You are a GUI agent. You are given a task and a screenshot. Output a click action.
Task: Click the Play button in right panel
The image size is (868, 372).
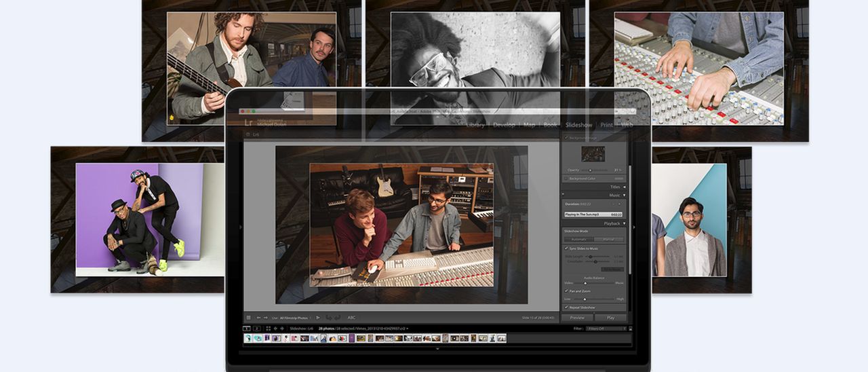(x=610, y=317)
